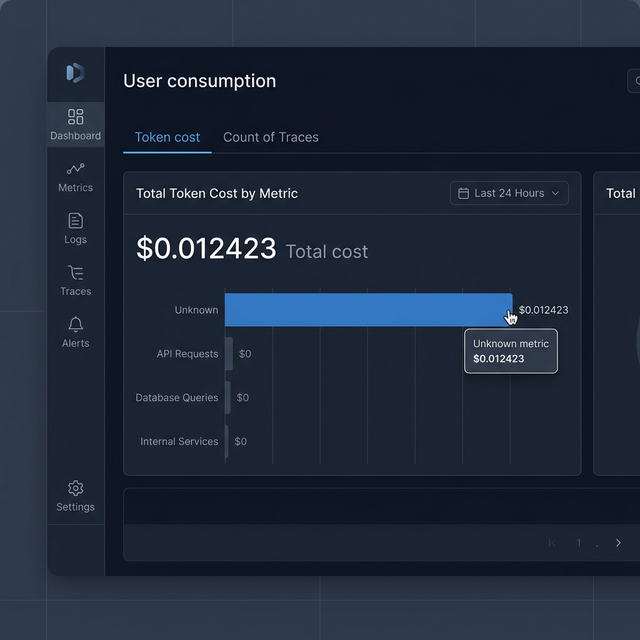Open the Traces icon
640x640 pixels.
click(x=76, y=273)
